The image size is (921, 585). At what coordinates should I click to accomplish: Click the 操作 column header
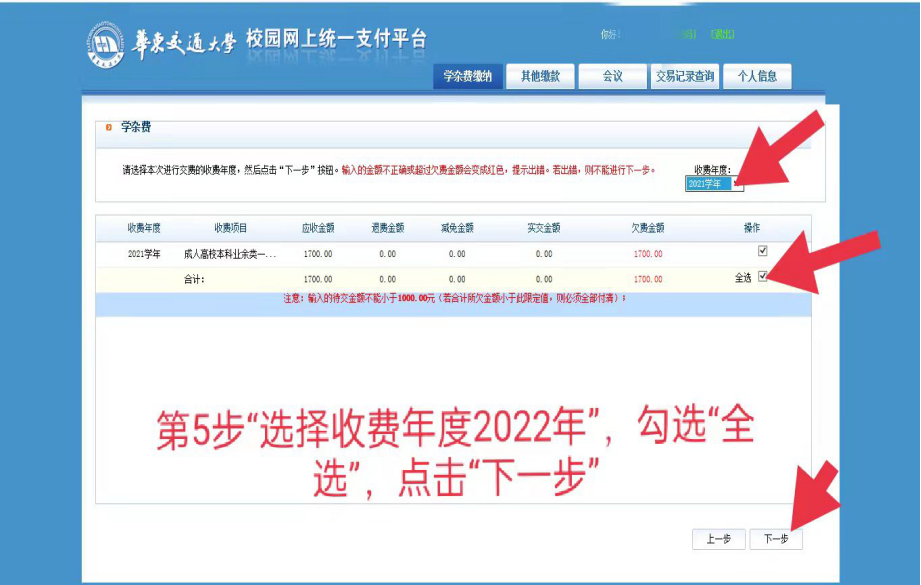coord(752,227)
